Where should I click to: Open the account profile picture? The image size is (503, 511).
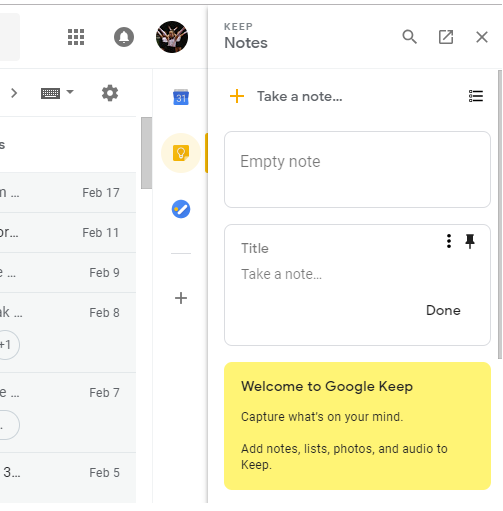(x=172, y=37)
